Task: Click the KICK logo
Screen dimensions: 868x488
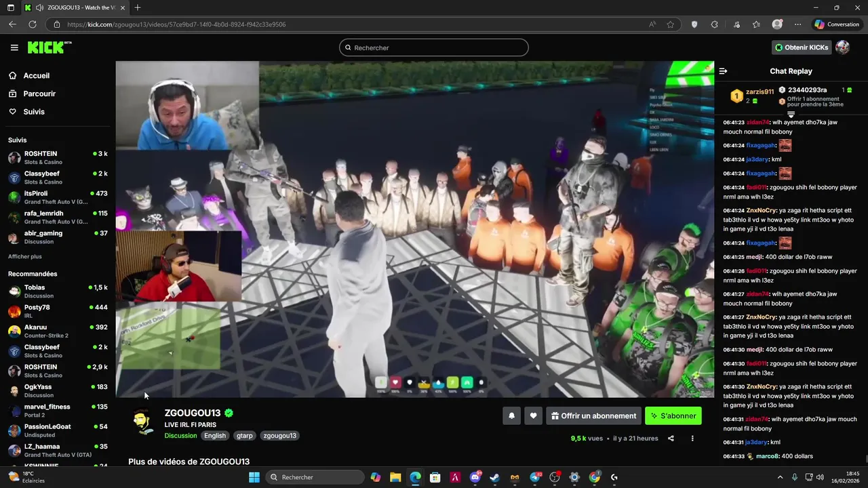Action: 49,47
